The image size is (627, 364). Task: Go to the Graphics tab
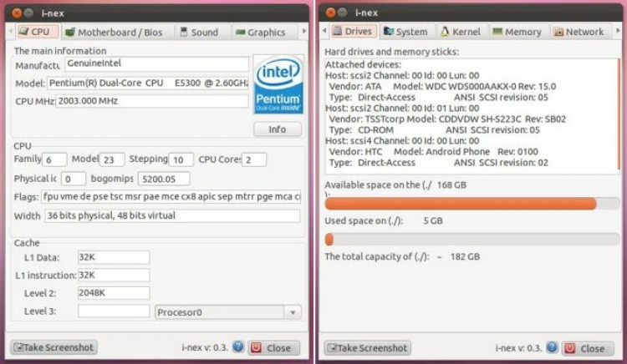pos(259,32)
